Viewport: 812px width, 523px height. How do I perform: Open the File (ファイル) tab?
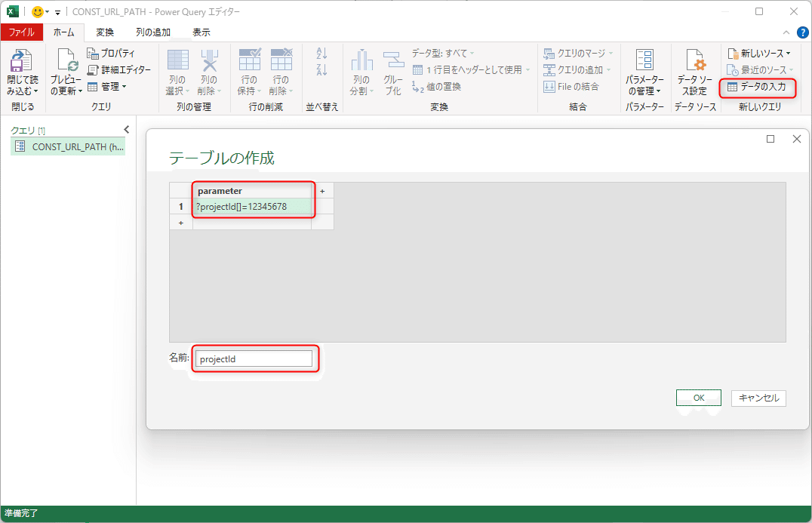click(22, 32)
